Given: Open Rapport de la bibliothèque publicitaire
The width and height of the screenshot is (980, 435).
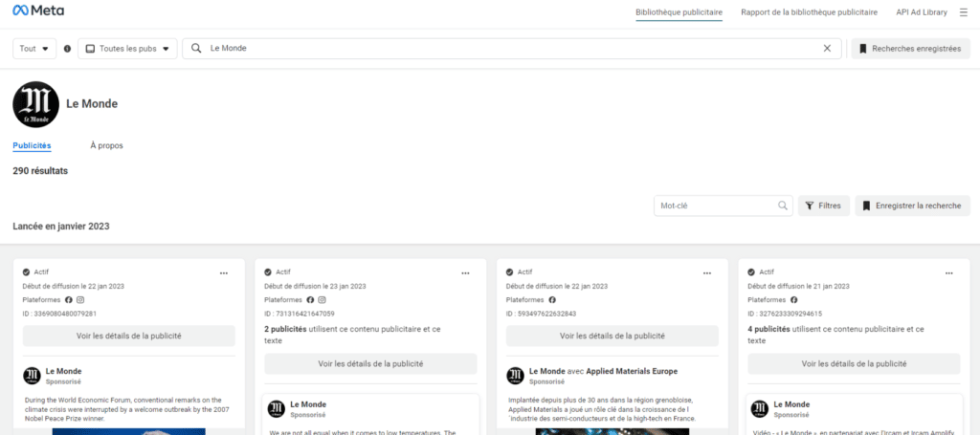Looking at the screenshot, I should [809, 11].
